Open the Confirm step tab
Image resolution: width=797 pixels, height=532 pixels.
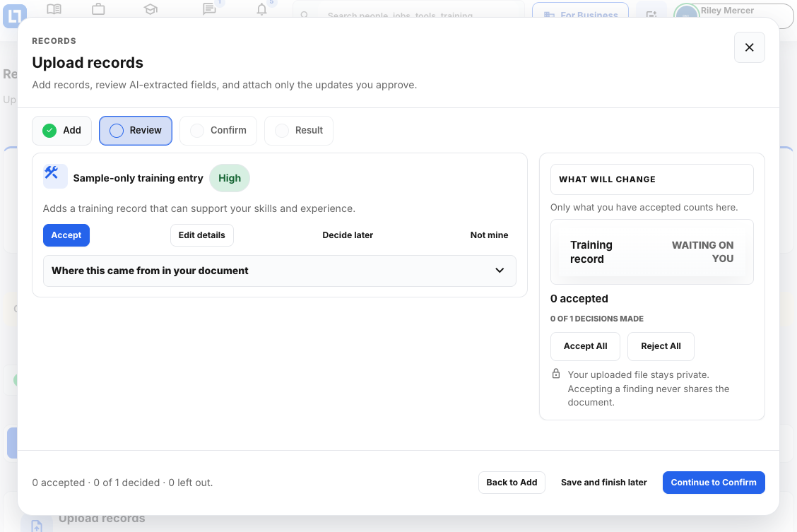click(218, 131)
